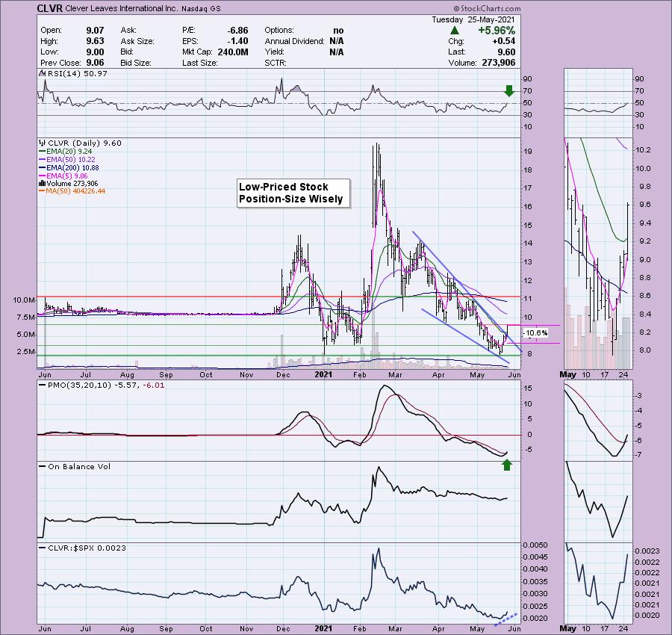Click the 0.0050 tick on CLVR:$SPX axis

(x=535, y=545)
